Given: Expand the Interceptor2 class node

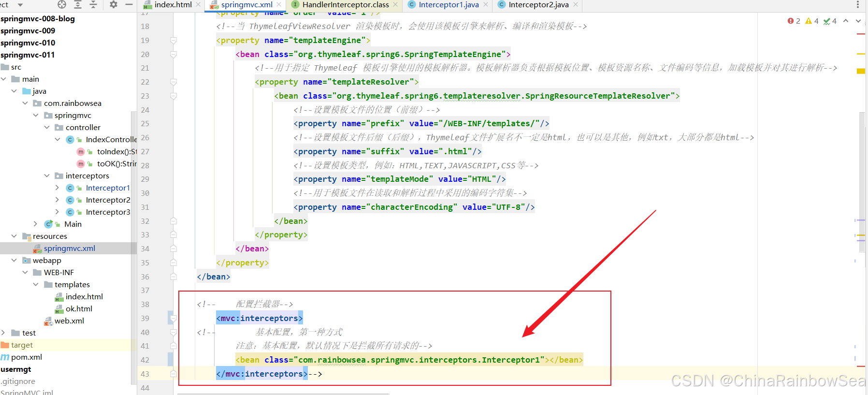Looking at the screenshot, I should 58,200.
